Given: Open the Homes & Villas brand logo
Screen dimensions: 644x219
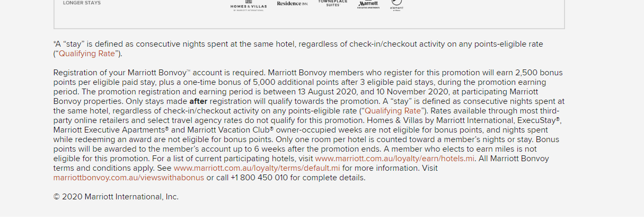Looking at the screenshot, I should (x=249, y=7).
